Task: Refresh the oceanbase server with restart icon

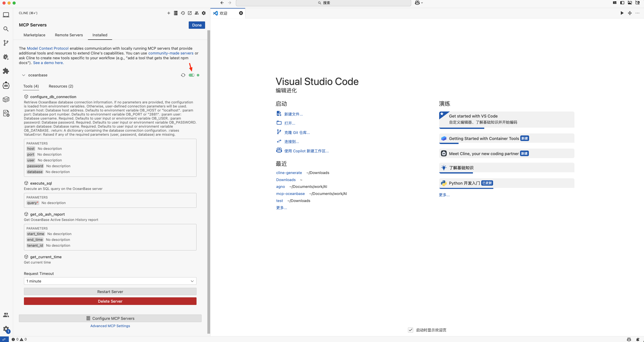Action: (183, 75)
